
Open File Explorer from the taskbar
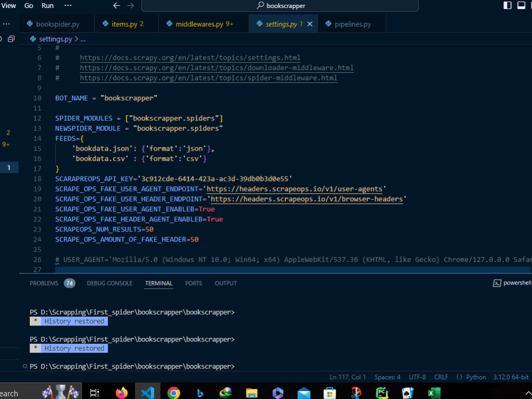pos(252,393)
